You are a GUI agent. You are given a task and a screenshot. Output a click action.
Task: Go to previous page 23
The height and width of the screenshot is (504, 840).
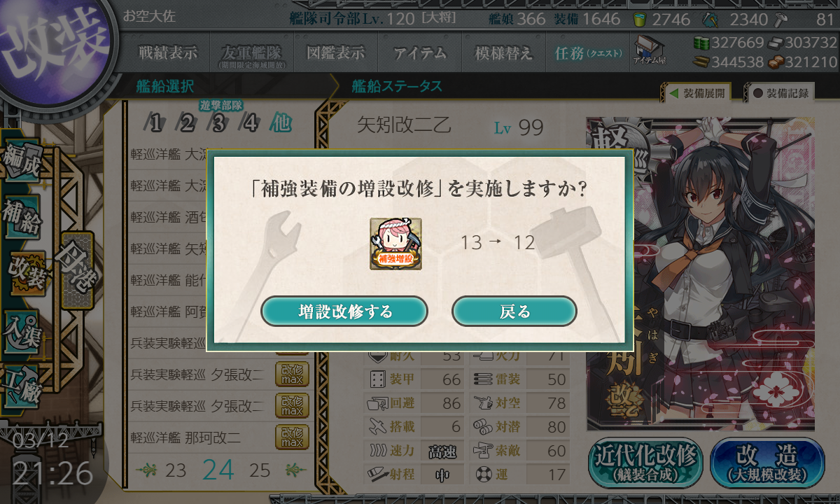click(x=176, y=470)
